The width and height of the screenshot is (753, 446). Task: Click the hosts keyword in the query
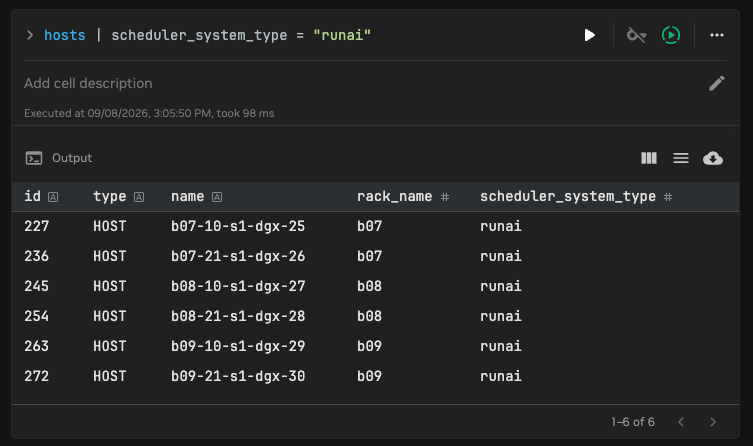pos(65,35)
